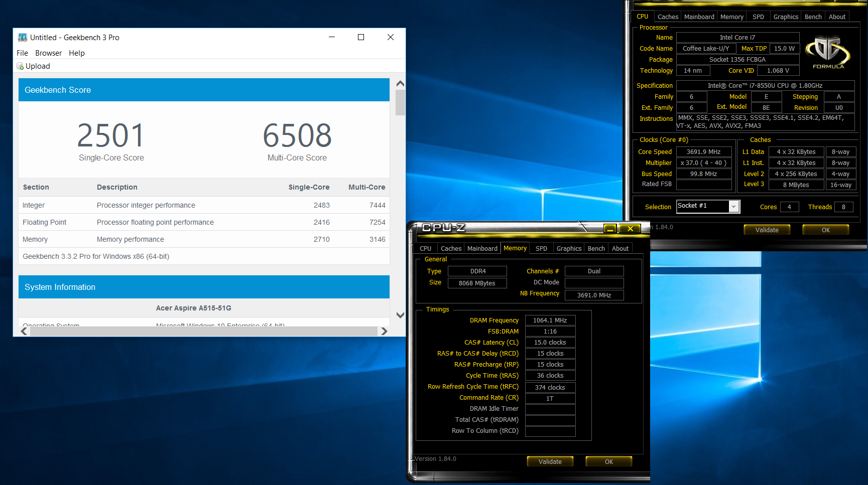The image size is (868, 485).
Task: Switch to Memory tab in top CPU-Z window
Action: [x=731, y=17]
